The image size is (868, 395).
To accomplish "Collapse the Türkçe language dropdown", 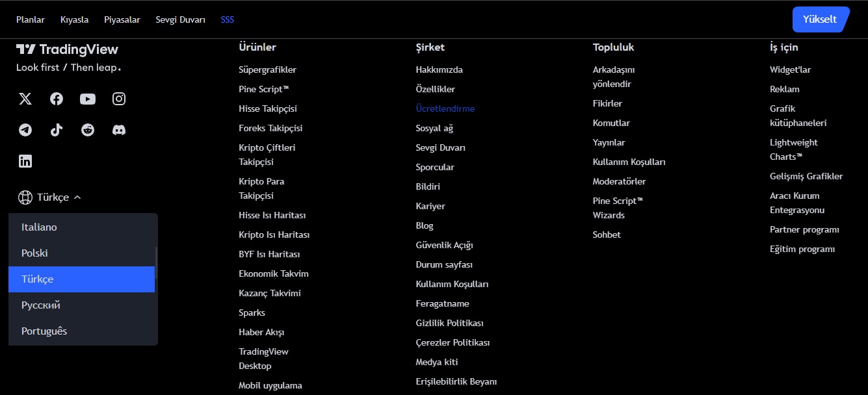I will 50,197.
